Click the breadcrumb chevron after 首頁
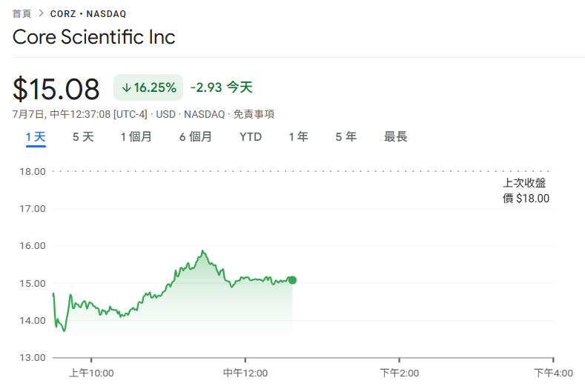The image size is (585, 392). click(x=42, y=13)
